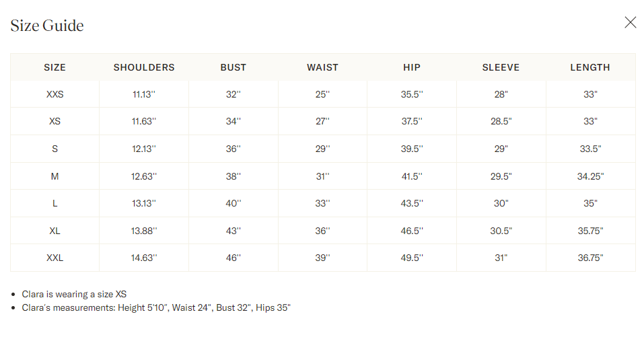Click the 30.5" sleeve measurement cell
This screenshot has height=337, width=644.
tap(501, 231)
